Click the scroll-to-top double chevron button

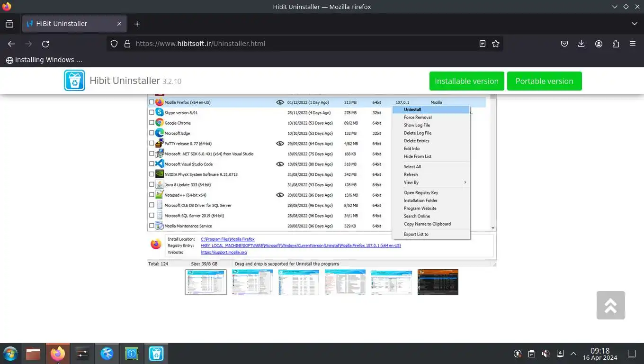click(610, 305)
